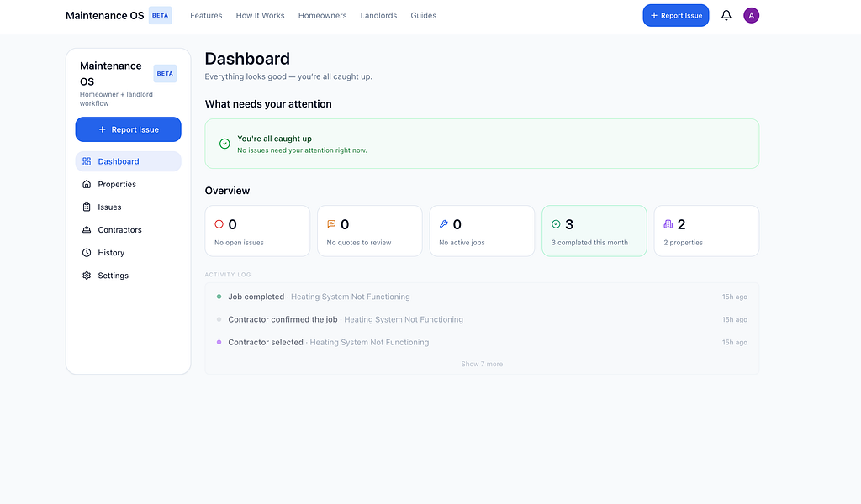Image resolution: width=861 pixels, height=504 pixels.
Task: Select History in the sidebar
Action: click(x=128, y=252)
